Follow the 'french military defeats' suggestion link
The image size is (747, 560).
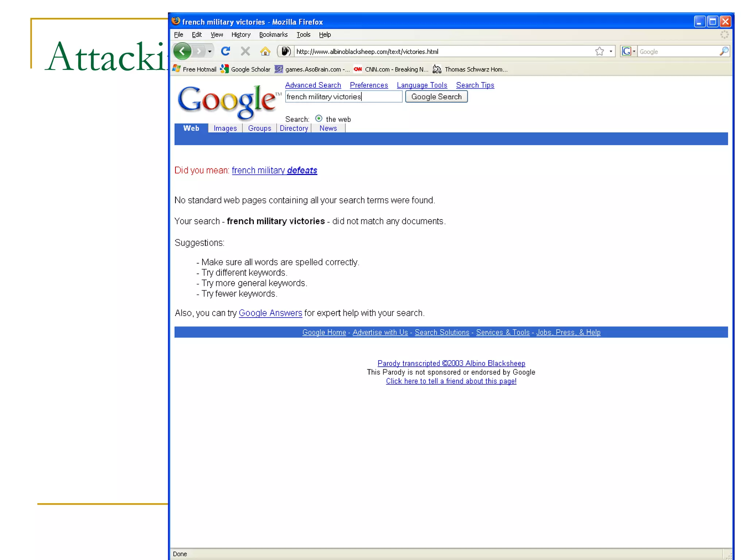[274, 170]
